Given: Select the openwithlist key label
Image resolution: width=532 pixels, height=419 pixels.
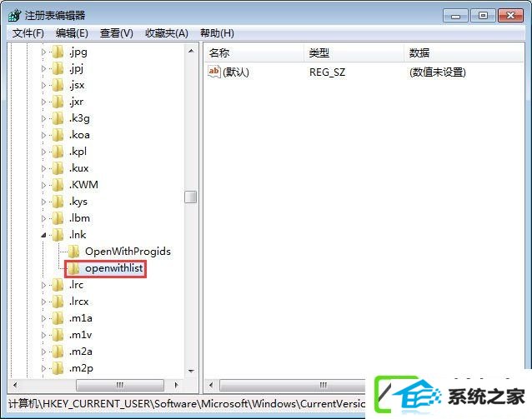Looking at the screenshot, I should point(114,268).
